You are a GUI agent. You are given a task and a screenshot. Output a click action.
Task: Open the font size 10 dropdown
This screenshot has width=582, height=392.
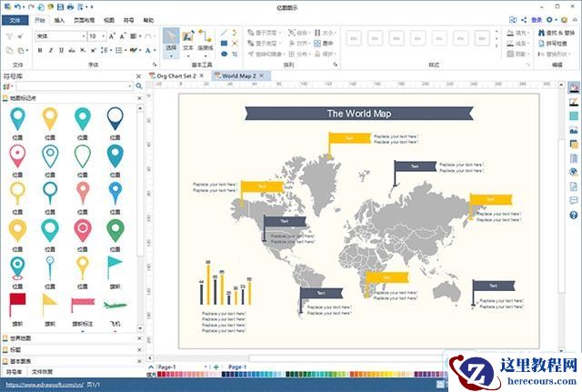(x=104, y=36)
